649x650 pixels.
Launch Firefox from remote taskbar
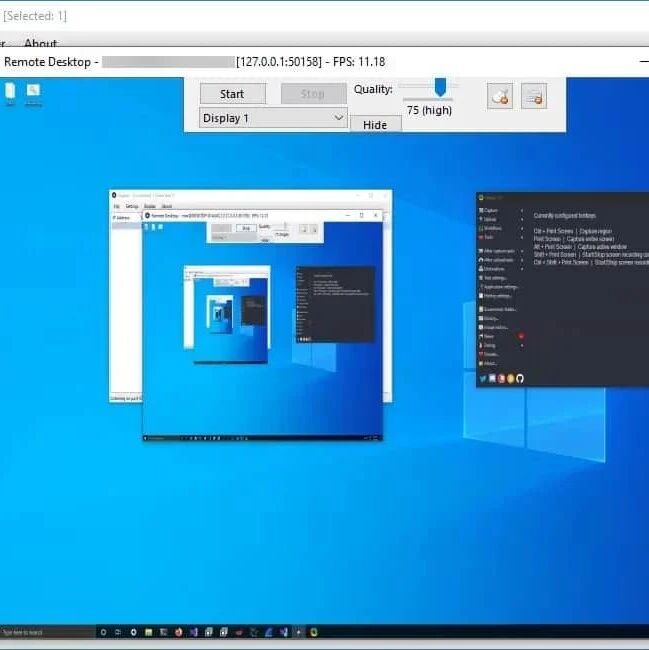point(179,632)
